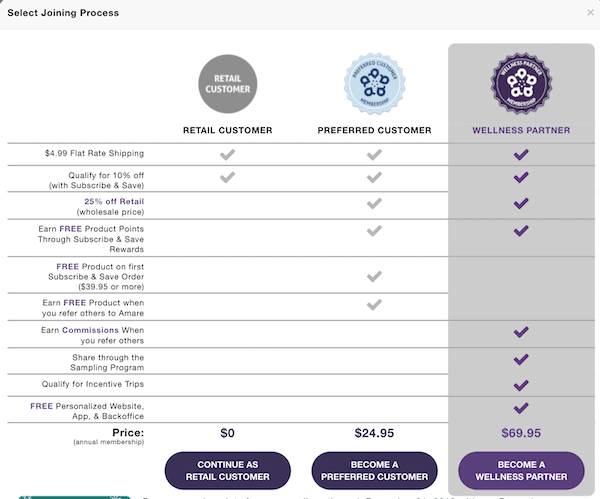Continue as Retail Customer
Screen dimensions: 600x499
[x=228, y=470]
